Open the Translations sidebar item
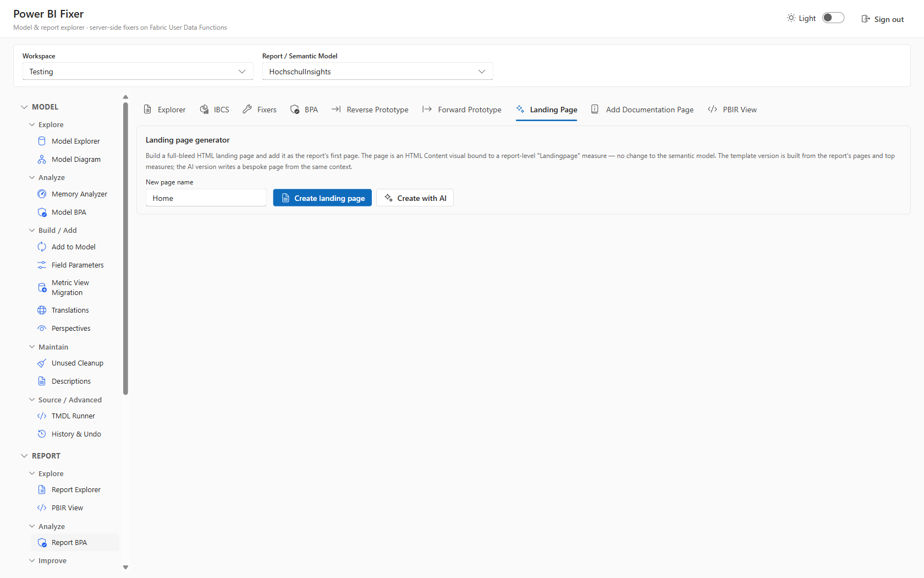 click(75, 310)
